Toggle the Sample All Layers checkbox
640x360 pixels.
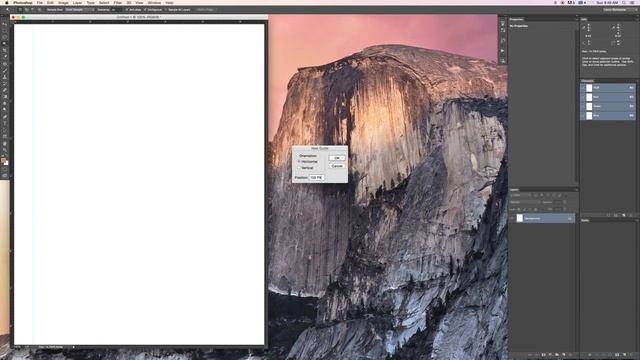coord(166,9)
